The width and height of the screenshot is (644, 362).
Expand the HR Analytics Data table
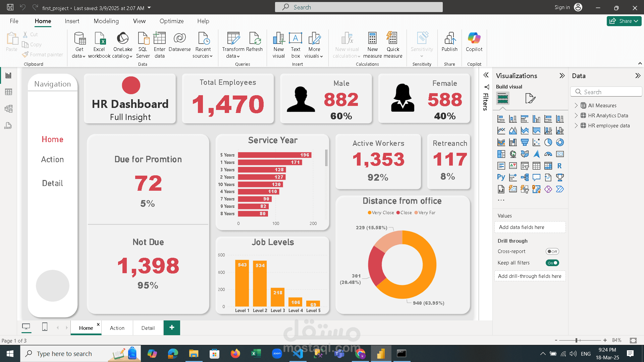(577, 115)
